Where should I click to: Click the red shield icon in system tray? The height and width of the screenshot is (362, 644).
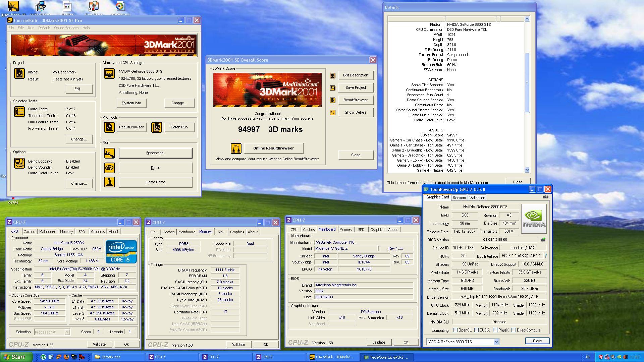pos(601,357)
